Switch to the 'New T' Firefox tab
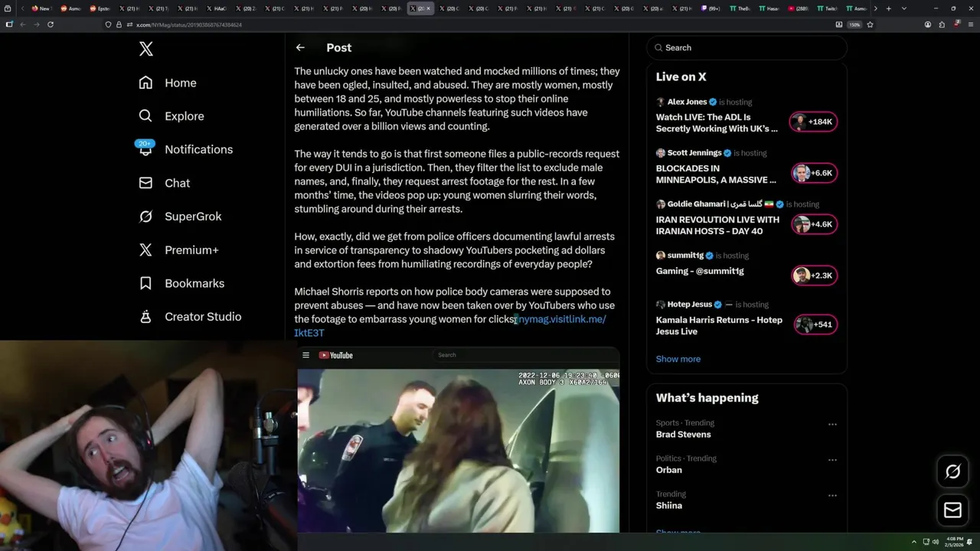 (41, 8)
